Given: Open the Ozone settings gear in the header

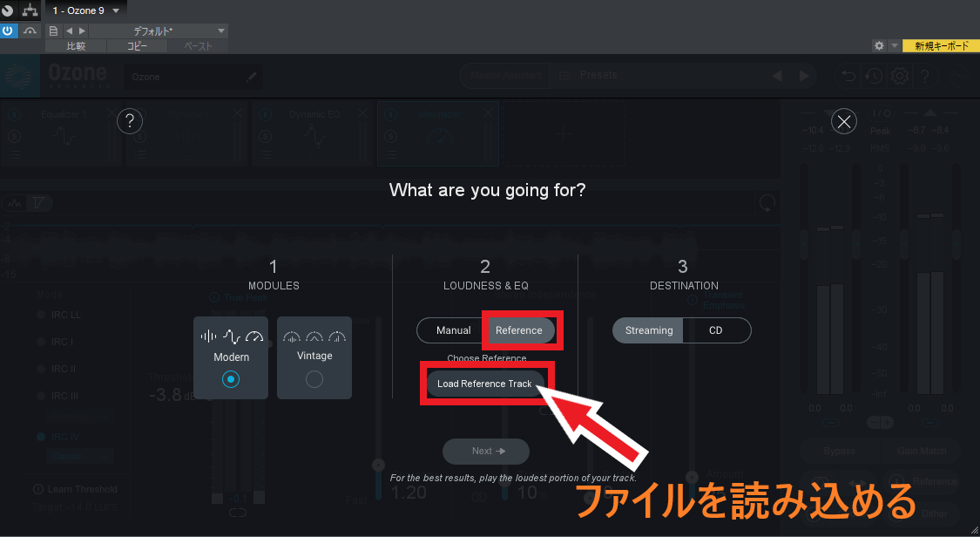Looking at the screenshot, I should coord(899,76).
